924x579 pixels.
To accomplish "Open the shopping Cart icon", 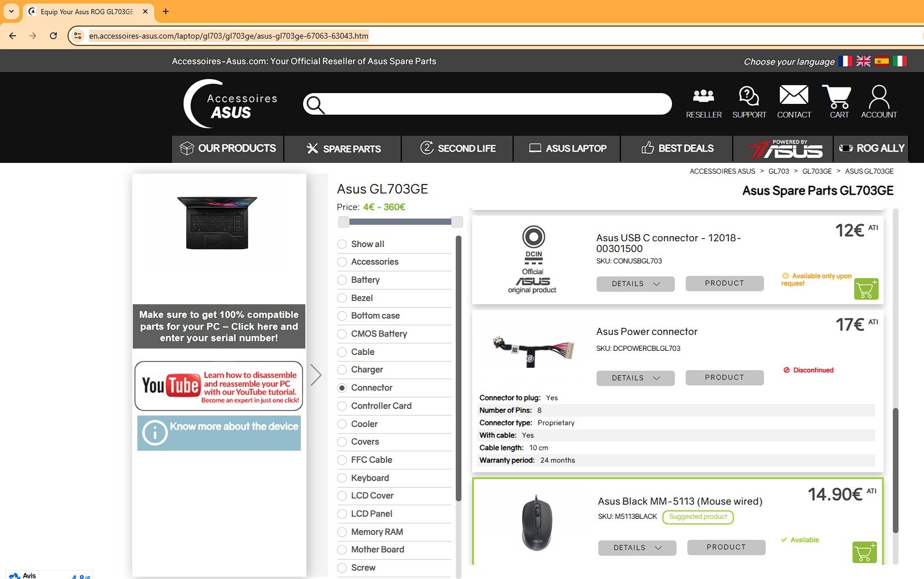I will (838, 102).
